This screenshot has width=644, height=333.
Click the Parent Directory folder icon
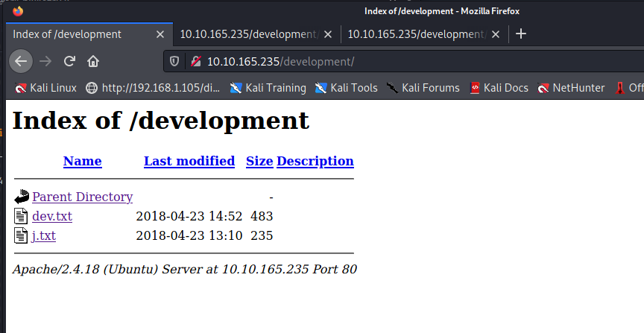[22, 197]
